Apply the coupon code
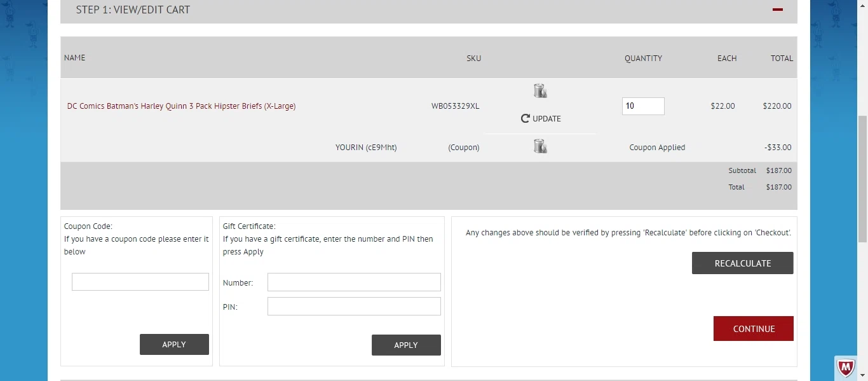Viewport: 868px width, 381px height. 174,344
